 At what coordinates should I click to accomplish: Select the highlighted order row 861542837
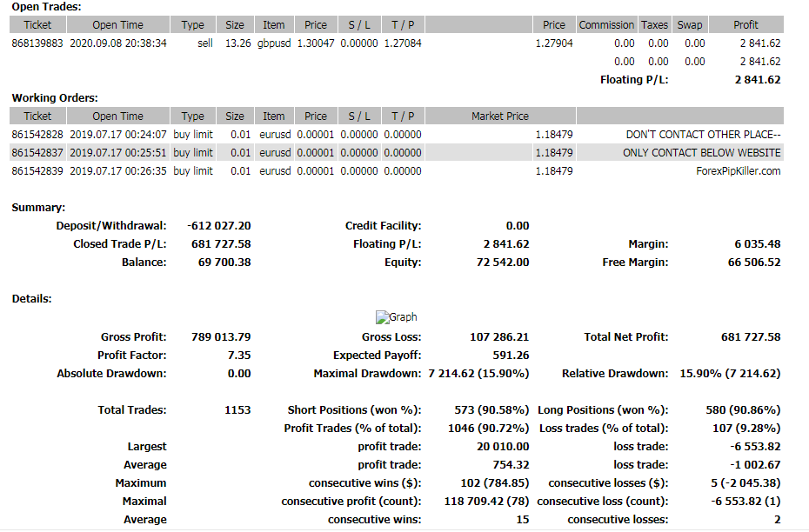(37, 153)
